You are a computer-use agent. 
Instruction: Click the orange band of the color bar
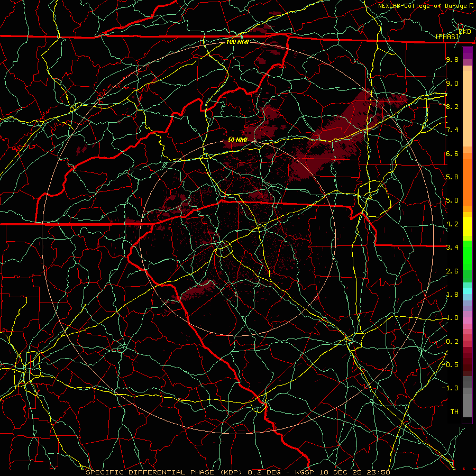pyautogui.click(x=467, y=182)
